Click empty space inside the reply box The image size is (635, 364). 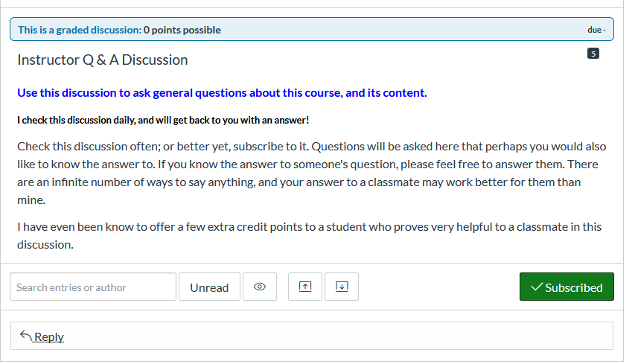(335, 336)
